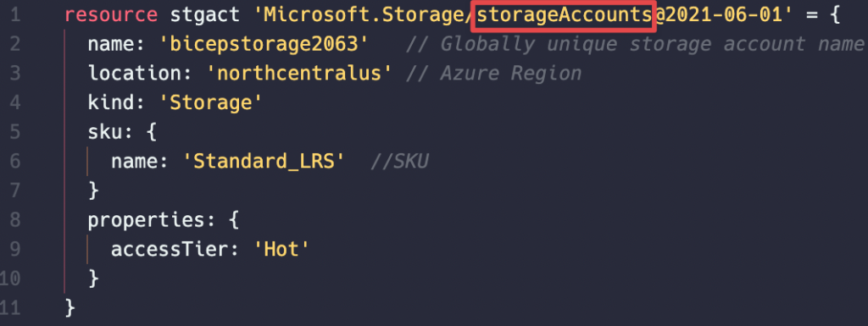868x326 pixels.
Task: Click the 'resource' keyword on line 1
Action: (112, 15)
